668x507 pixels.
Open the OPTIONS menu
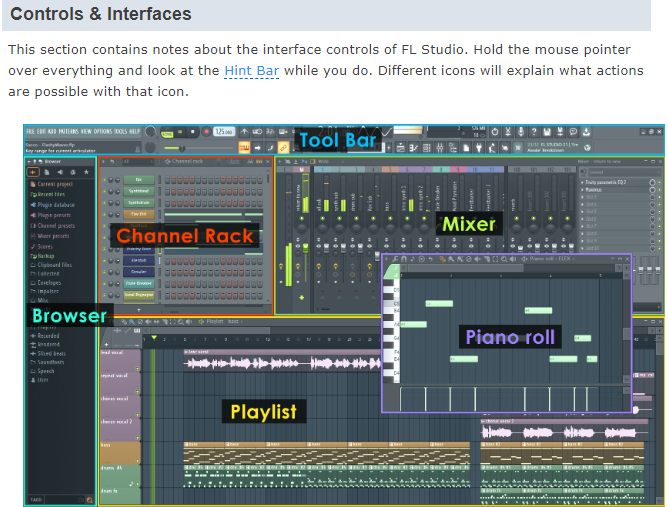tap(103, 132)
